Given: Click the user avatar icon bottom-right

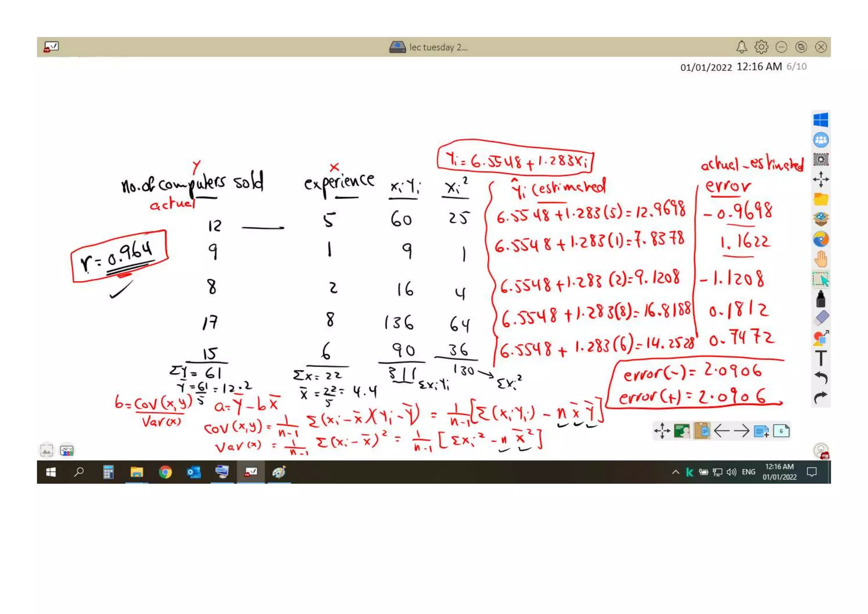Looking at the screenshot, I should pos(821,450).
